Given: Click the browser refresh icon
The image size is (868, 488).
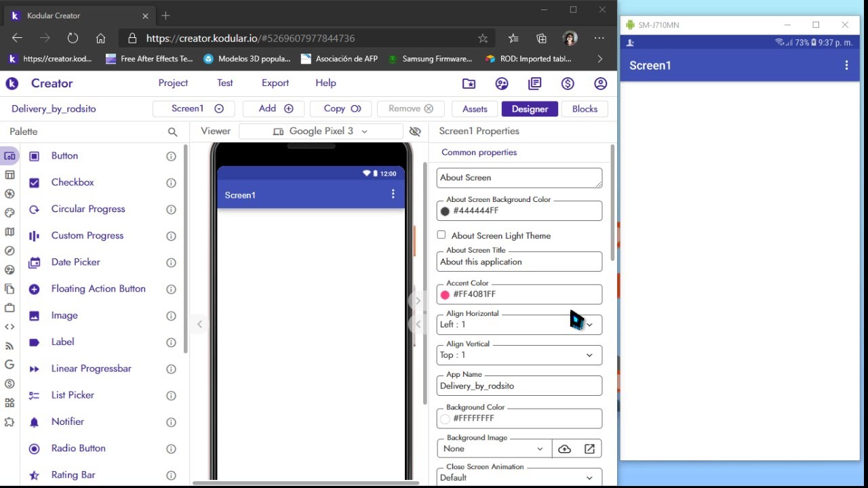Looking at the screenshot, I should [x=73, y=39].
